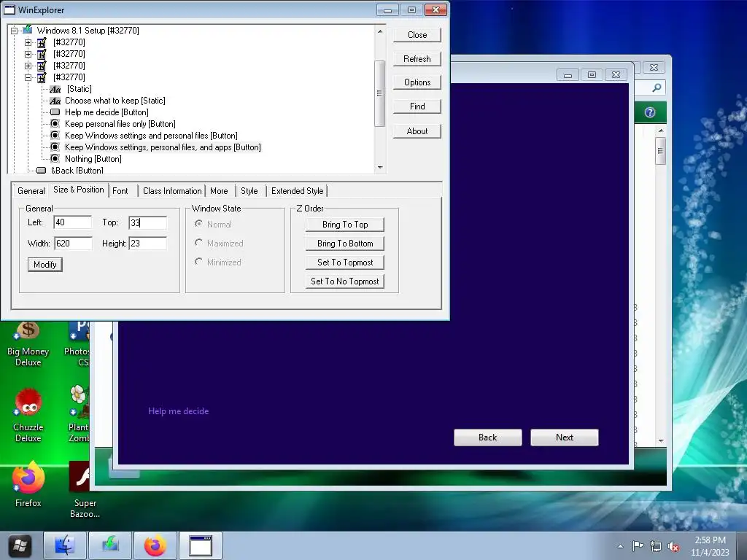The image size is (747, 560).
Task: Open the More tab
Action: (x=219, y=191)
